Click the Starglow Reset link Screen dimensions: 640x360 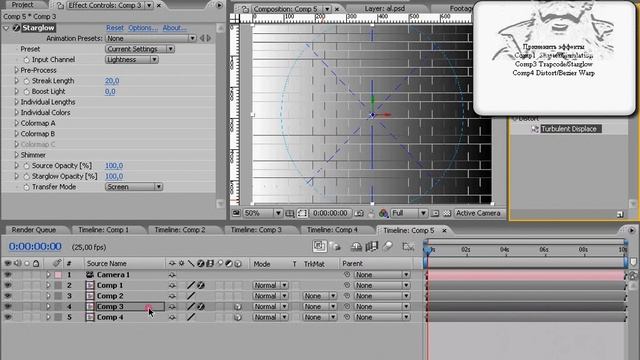coord(115,28)
